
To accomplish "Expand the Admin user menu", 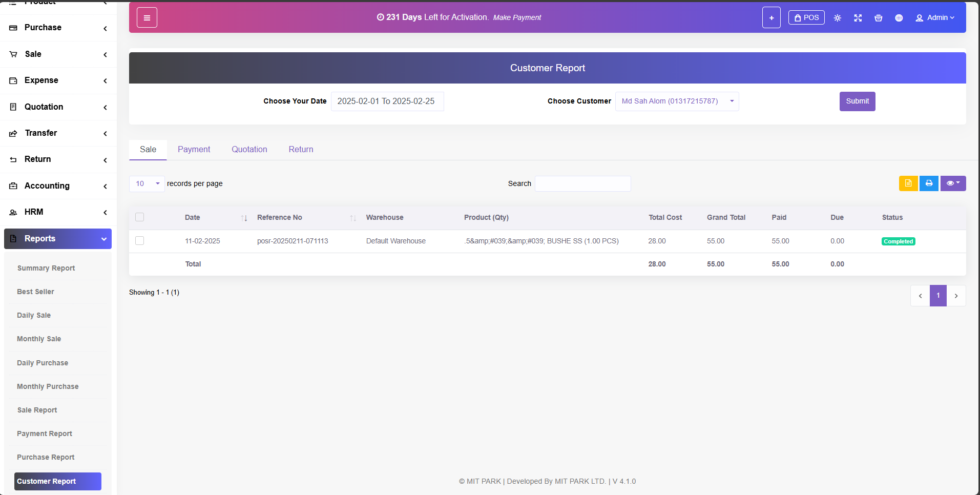I will [x=935, y=18].
